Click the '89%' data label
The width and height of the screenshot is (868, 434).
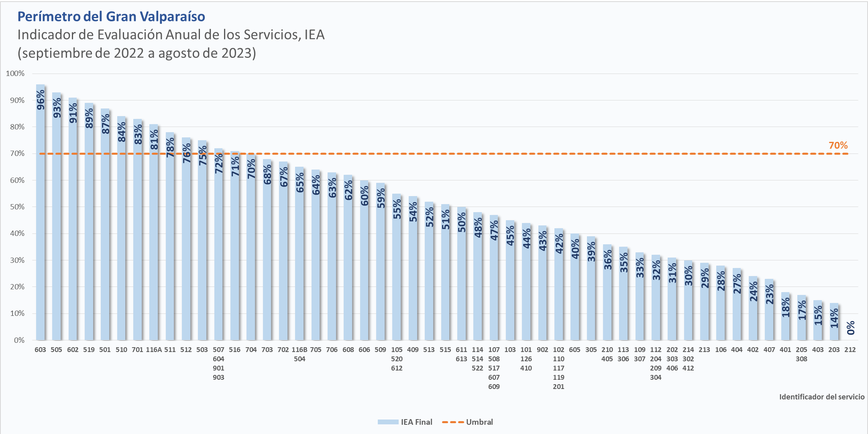point(89,118)
